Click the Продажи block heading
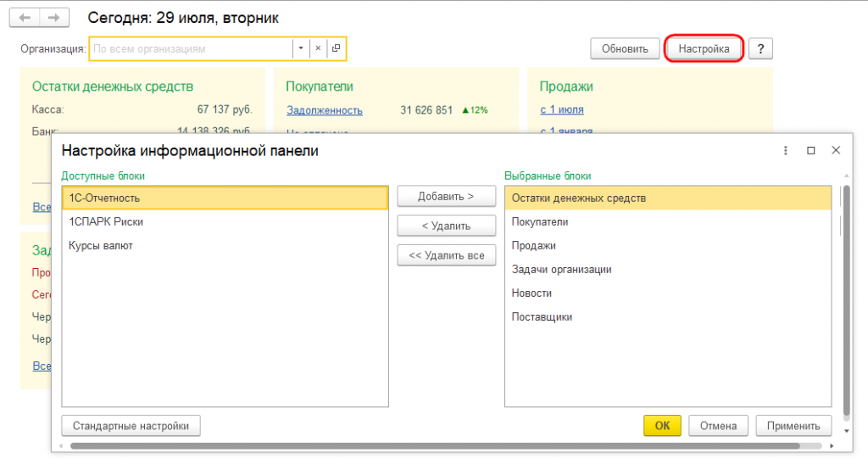This screenshot has width=868, height=464. click(566, 87)
